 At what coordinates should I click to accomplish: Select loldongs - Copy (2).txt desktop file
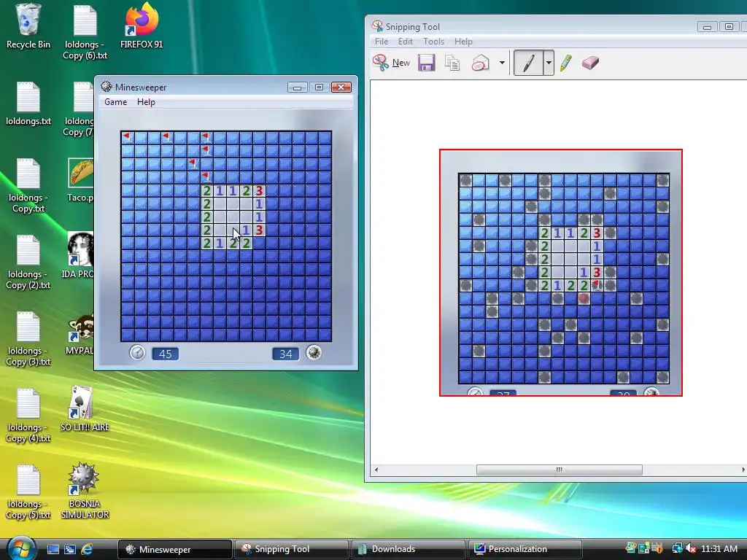(x=28, y=262)
